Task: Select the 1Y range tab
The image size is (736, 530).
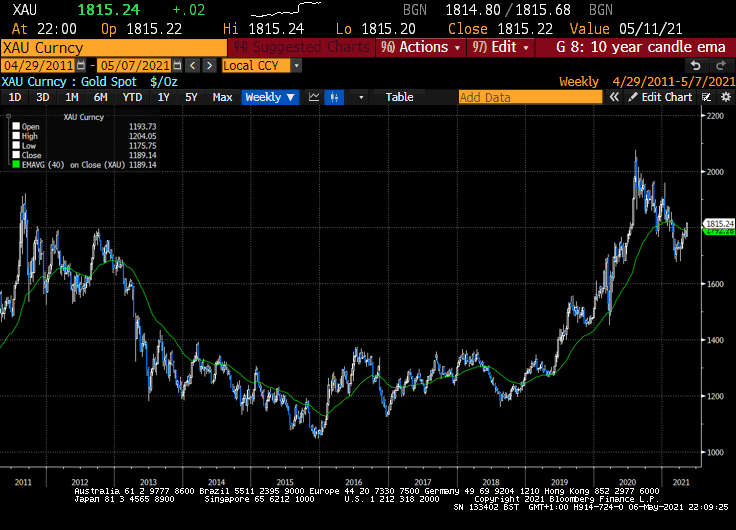Action: point(163,97)
